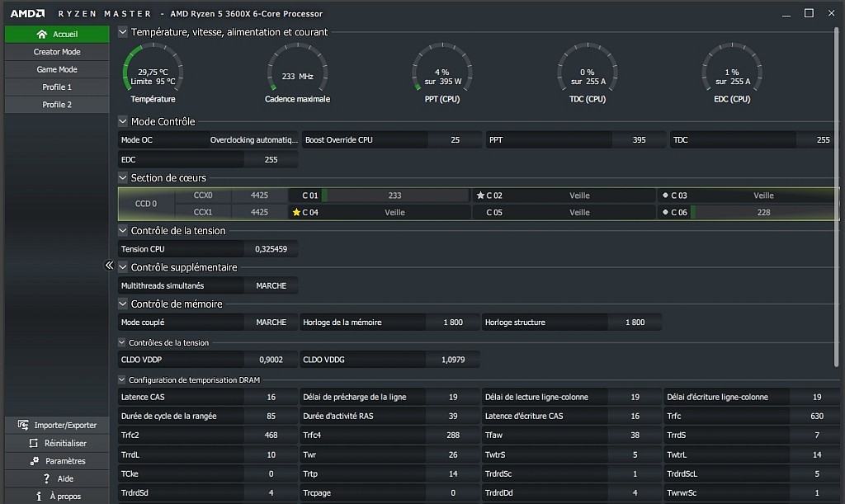Click the PPT value 395 field
The image size is (845, 504).
point(640,140)
